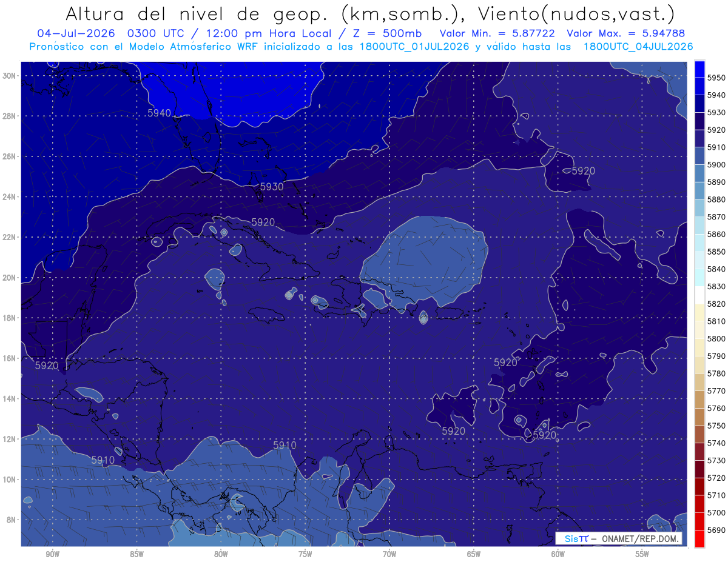Click the 85W longitude axis label
The height and width of the screenshot is (562, 728).
tap(136, 554)
